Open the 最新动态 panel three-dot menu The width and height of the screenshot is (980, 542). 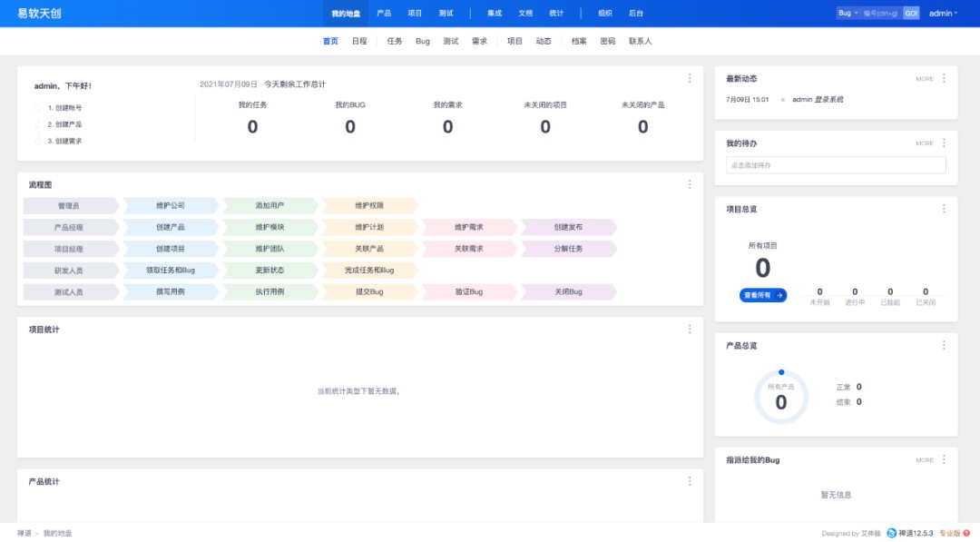point(944,79)
